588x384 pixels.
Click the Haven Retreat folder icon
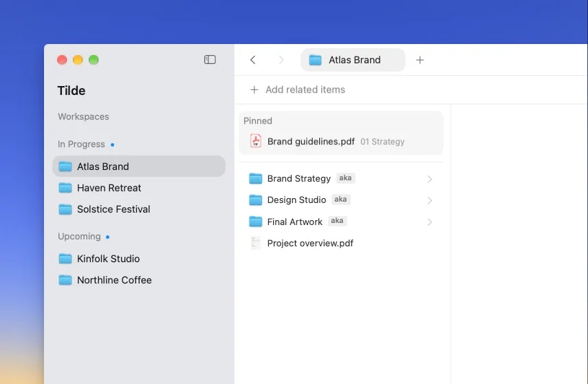tap(65, 187)
